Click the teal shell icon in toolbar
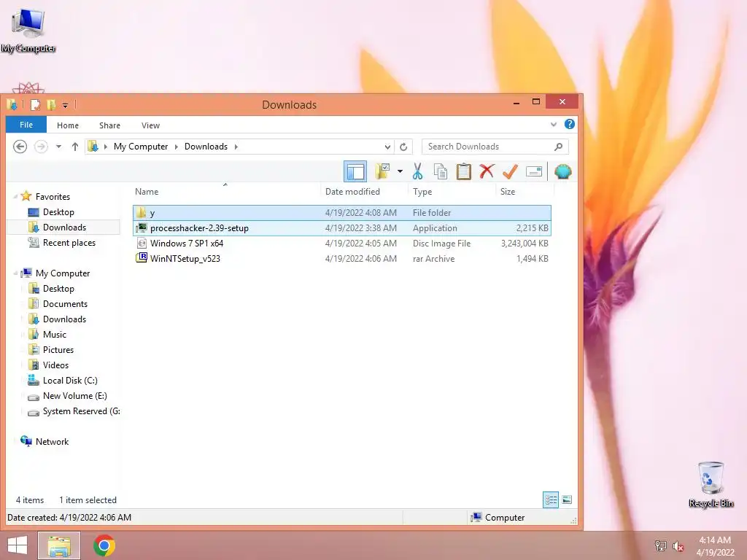Viewport: 747px width, 560px height. 562,171
